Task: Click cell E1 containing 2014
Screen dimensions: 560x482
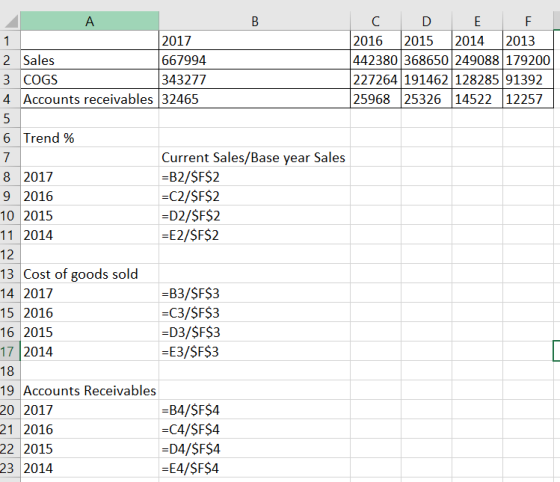Action: [x=477, y=41]
